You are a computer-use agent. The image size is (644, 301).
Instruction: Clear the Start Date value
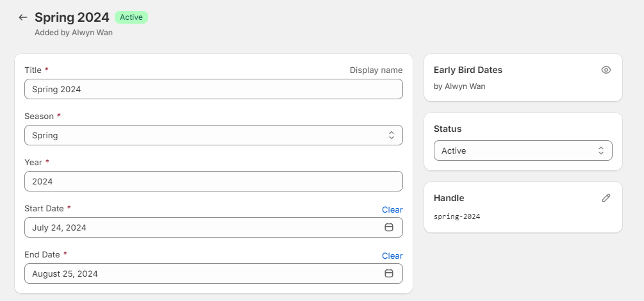pos(392,209)
